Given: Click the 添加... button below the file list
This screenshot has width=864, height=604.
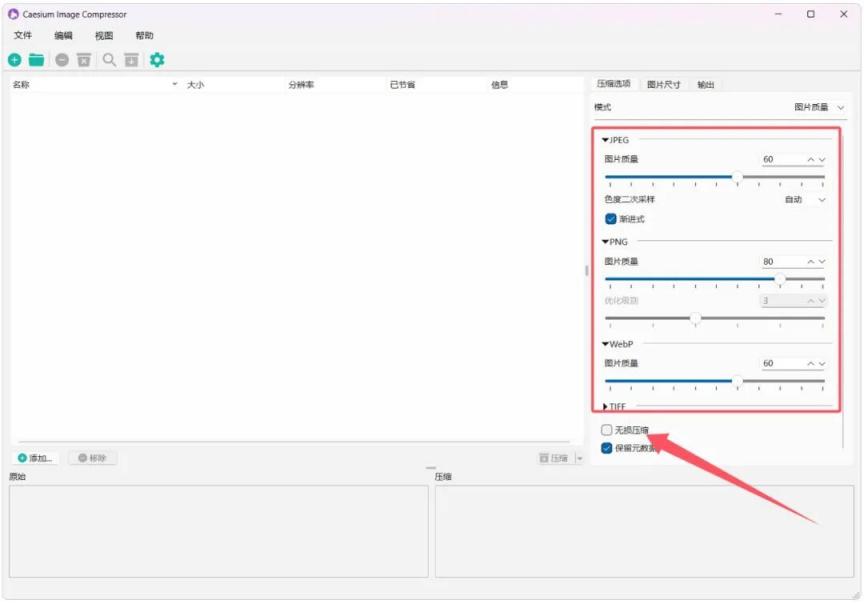Looking at the screenshot, I should (36, 458).
